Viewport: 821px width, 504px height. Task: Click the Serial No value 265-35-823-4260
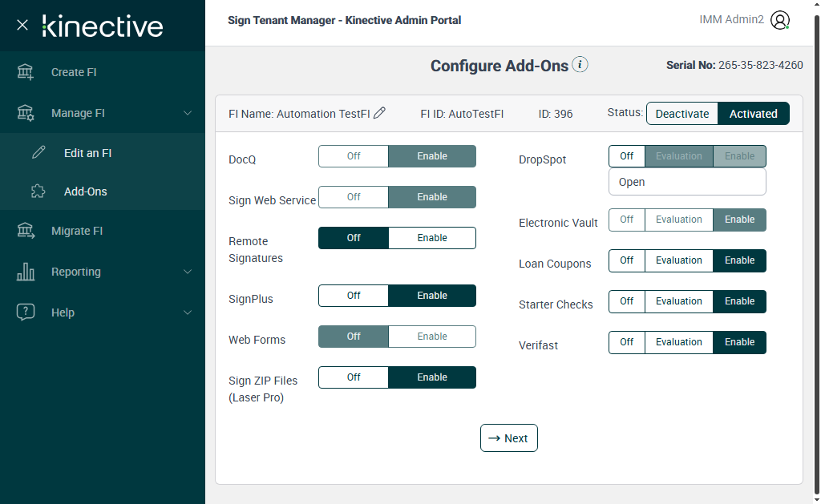(760, 65)
